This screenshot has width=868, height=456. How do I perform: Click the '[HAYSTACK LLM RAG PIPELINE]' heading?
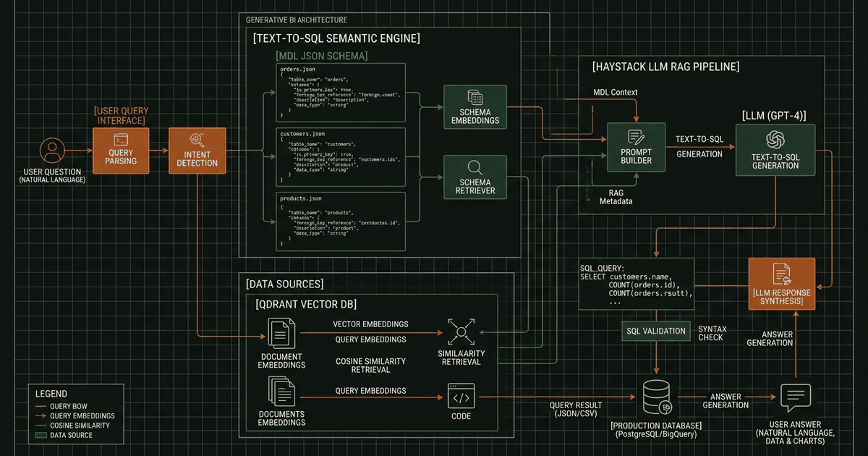click(x=665, y=67)
